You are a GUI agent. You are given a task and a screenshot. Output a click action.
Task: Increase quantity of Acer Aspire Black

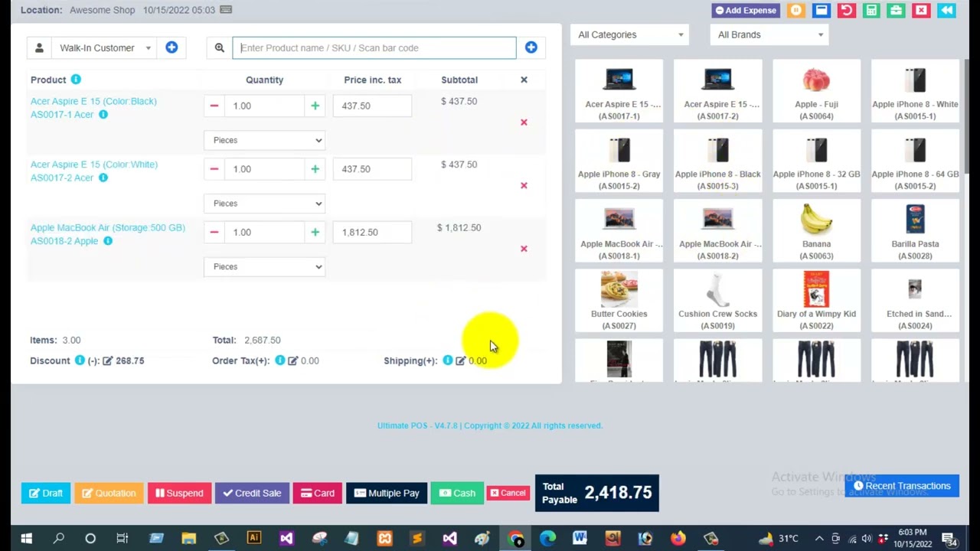[315, 106]
